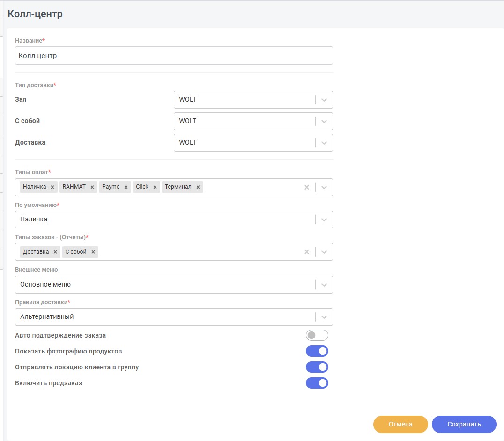Remove the Click payment tag
This screenshot has width=504, height=441.
click(155, 187)
